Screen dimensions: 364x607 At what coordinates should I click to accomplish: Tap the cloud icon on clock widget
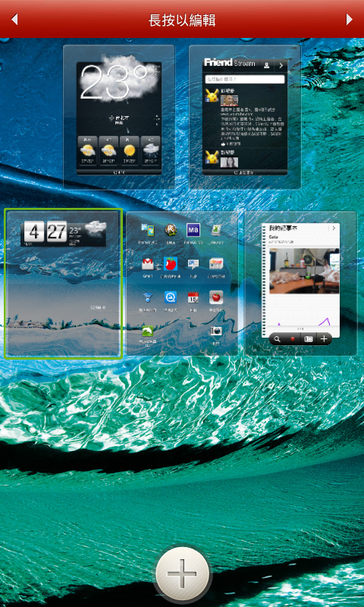(95, 228)
